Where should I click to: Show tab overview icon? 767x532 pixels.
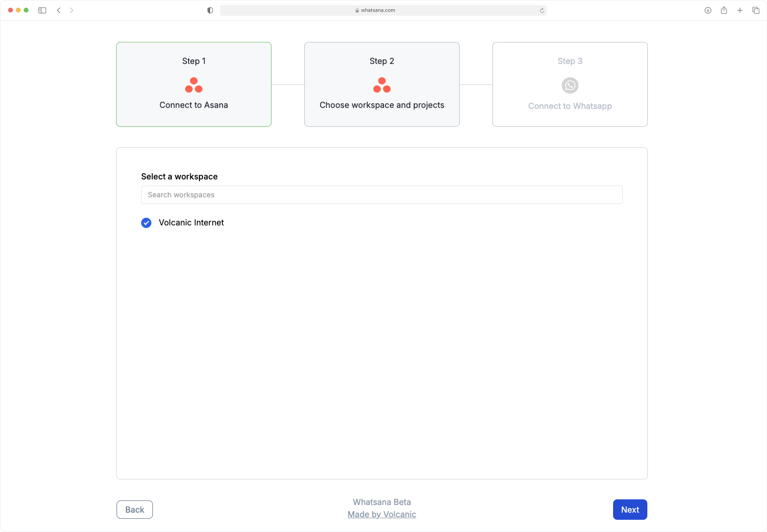[x=756, y=10]
